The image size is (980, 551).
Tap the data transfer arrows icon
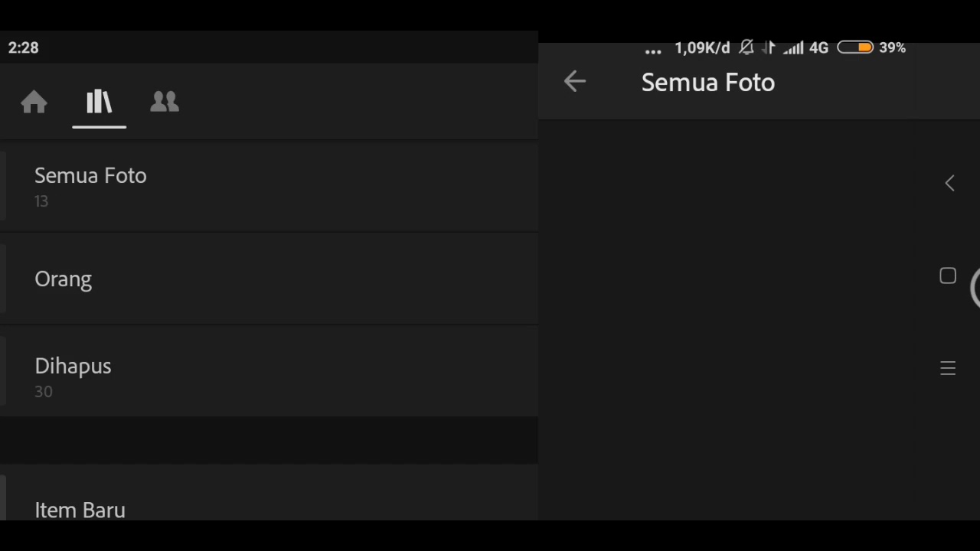(769, 47)
